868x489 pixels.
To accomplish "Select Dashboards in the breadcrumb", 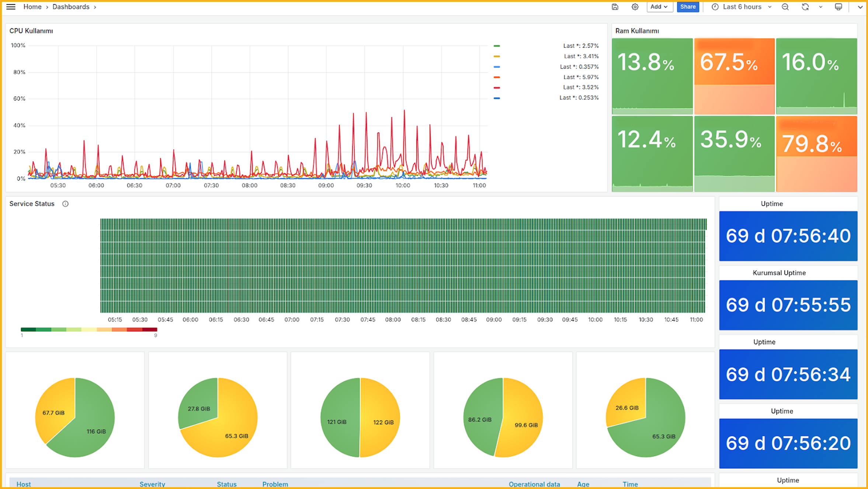I will coord(70,7).
